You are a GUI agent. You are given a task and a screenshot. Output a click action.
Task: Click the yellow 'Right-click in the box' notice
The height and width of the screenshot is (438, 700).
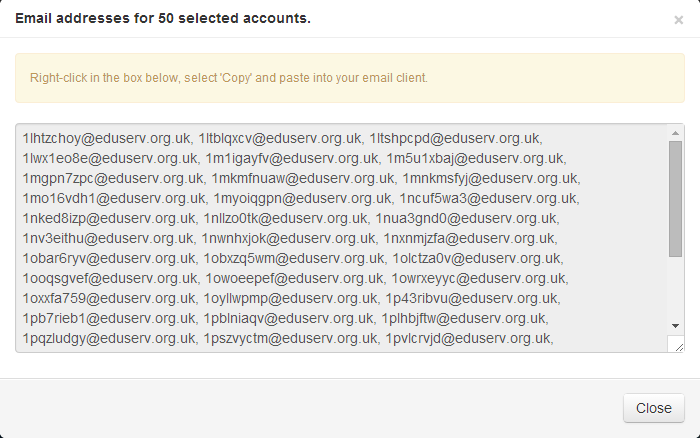coord(350,77)
